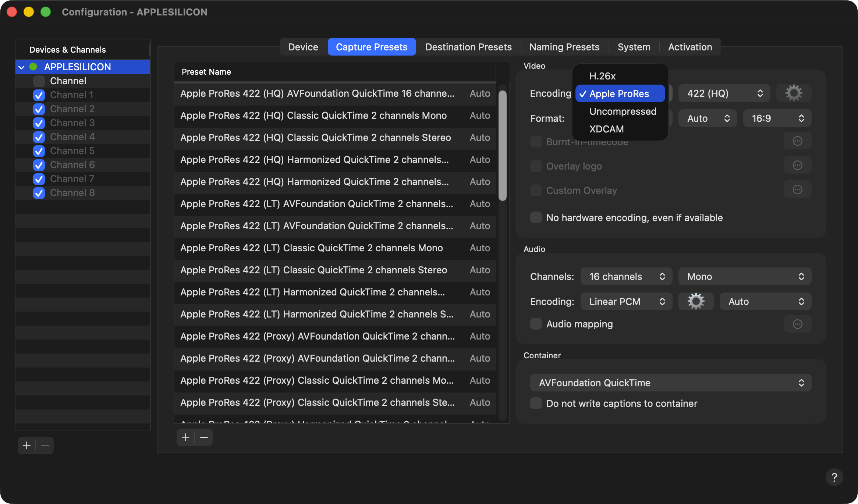Select ProRes 422 (HQ) Classic QuickTime Stereo preset
Image resolution: width=858 pixels, height=504 pixels.
coord(335,138)
